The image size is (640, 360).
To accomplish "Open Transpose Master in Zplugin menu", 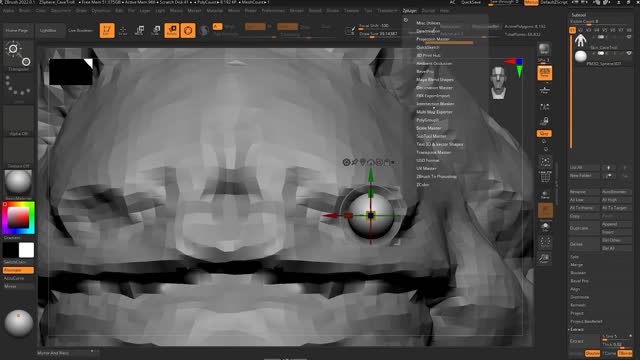I will [x=433, y=152].
